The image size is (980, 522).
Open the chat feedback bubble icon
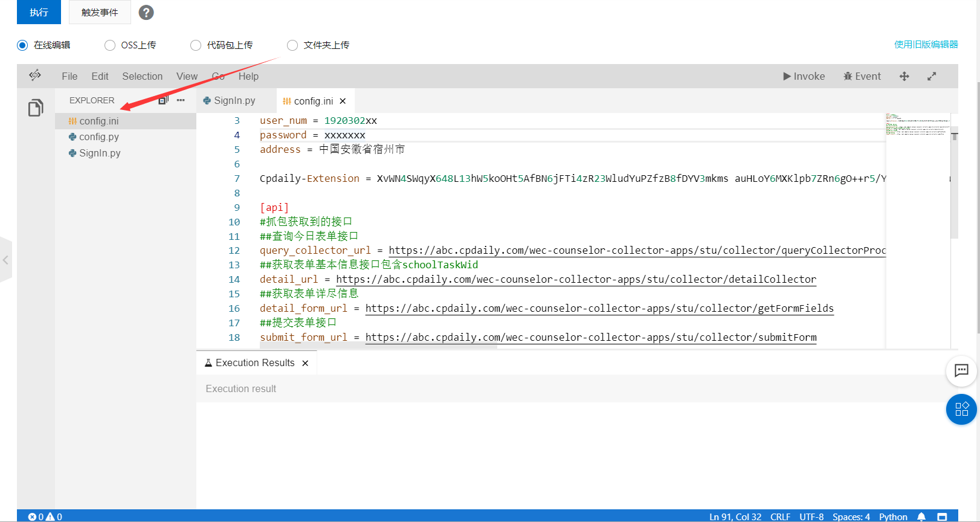(961, 370)
